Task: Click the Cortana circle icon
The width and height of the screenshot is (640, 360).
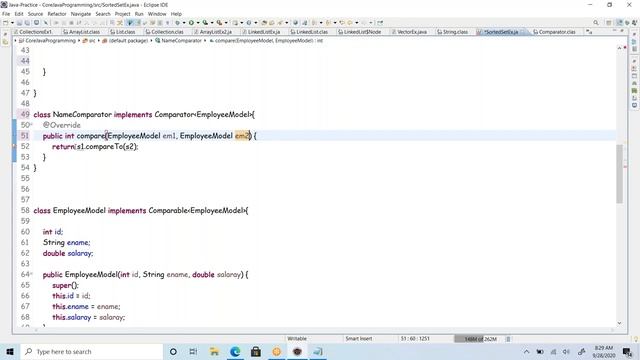Action: 173,351
